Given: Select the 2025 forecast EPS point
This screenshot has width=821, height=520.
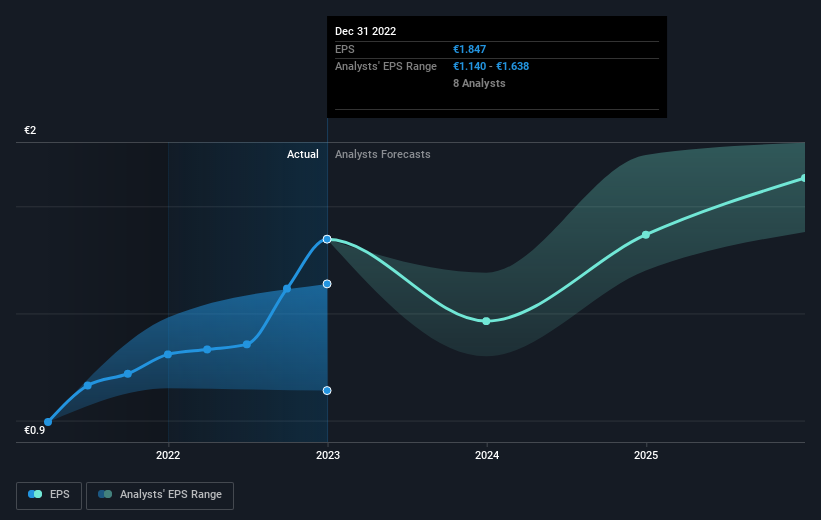Looking at the screenshot, I should pos(646,235).
